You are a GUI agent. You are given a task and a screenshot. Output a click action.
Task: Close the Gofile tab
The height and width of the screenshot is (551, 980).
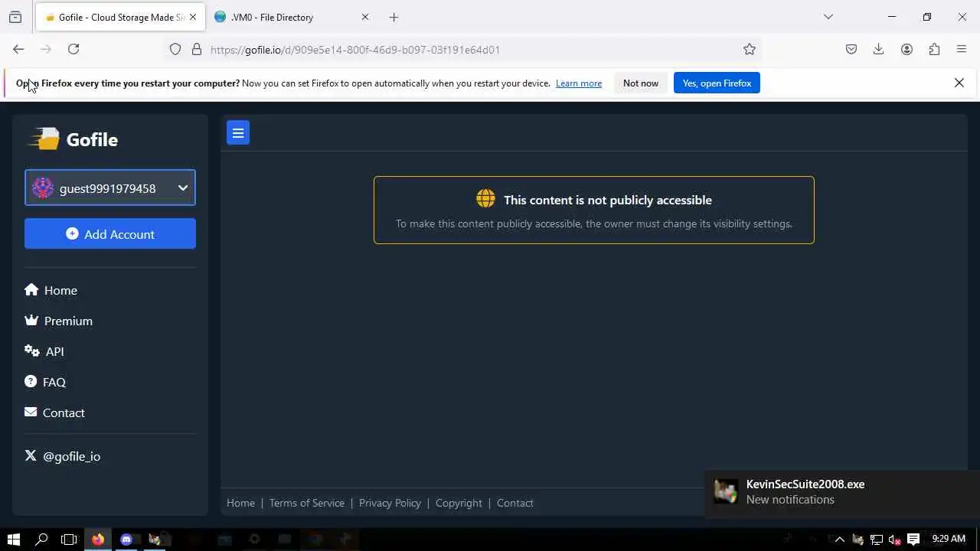point(193,17)
